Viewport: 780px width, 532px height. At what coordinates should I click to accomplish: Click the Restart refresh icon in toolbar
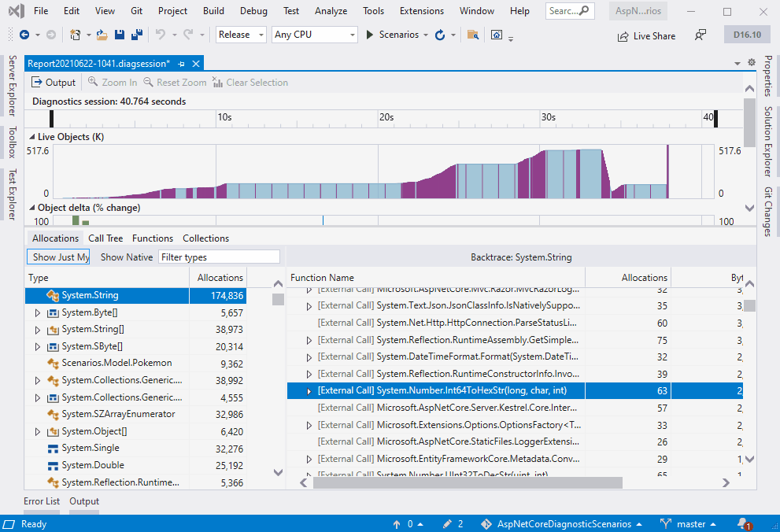440,35
